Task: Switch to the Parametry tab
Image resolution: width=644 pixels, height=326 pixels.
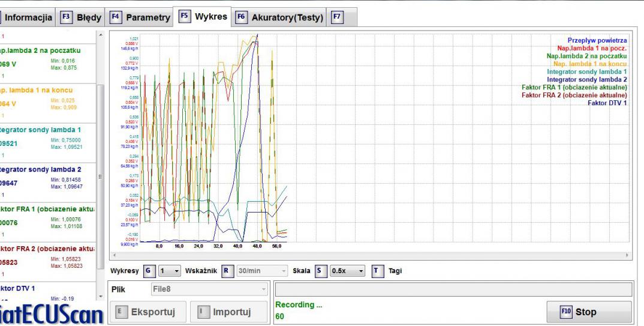Action: pyautogui.click(x=140, y=17)
